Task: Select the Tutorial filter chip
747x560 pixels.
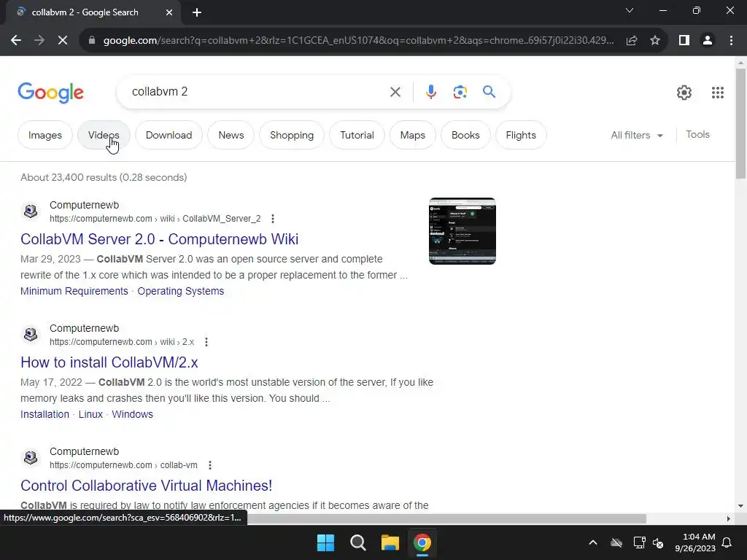Action: (x=357, y=135)
